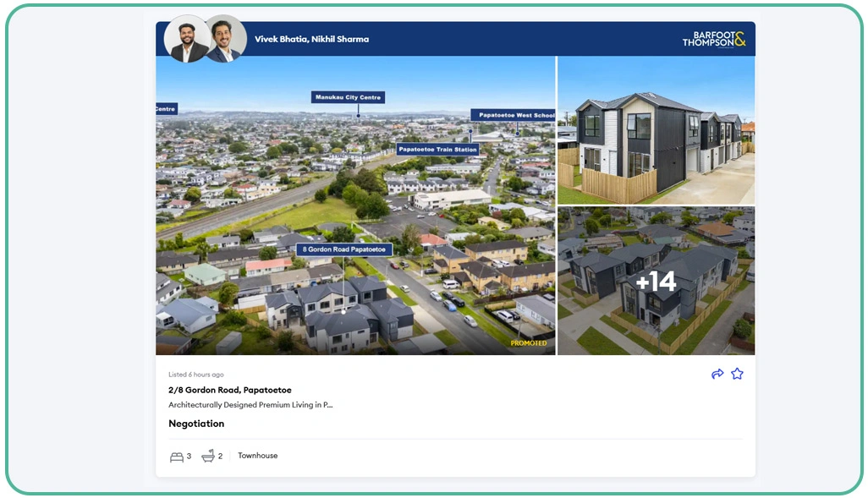Open Nikhil Sharma's agent avatar
868x498 pixels.
(224, 37)
